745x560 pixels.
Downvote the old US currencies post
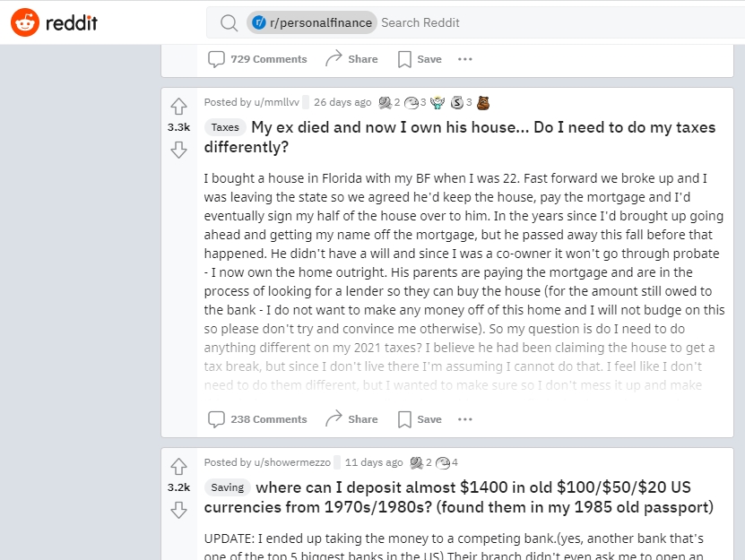click(178, 510)
